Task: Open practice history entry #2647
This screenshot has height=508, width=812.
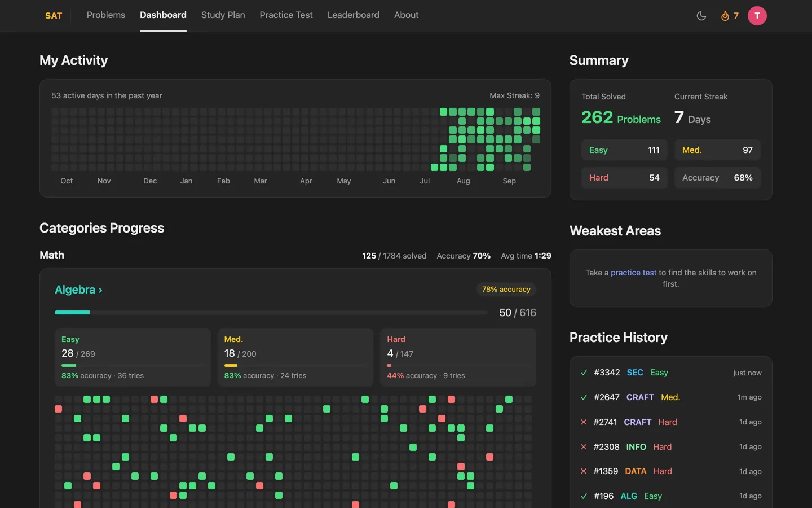Action: 671,397
